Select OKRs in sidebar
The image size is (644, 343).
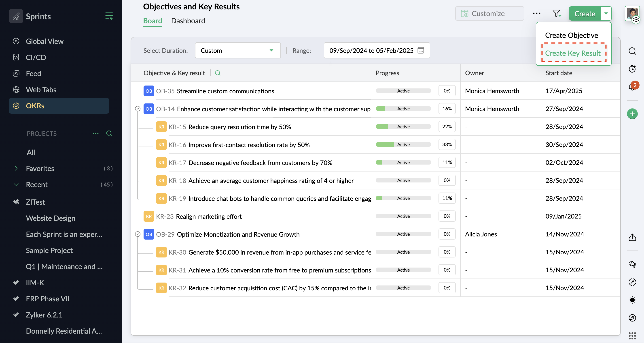59,106
